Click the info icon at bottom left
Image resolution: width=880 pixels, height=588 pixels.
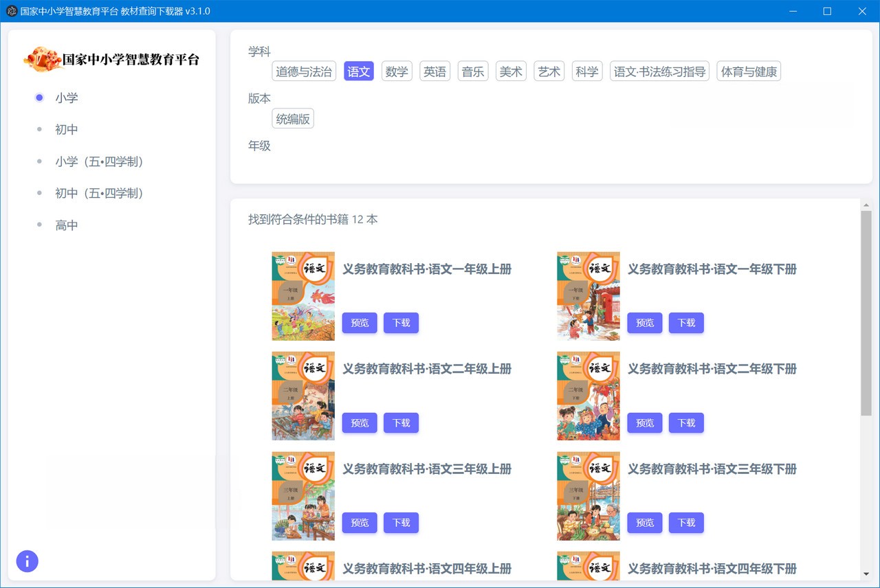pos(27,561)
